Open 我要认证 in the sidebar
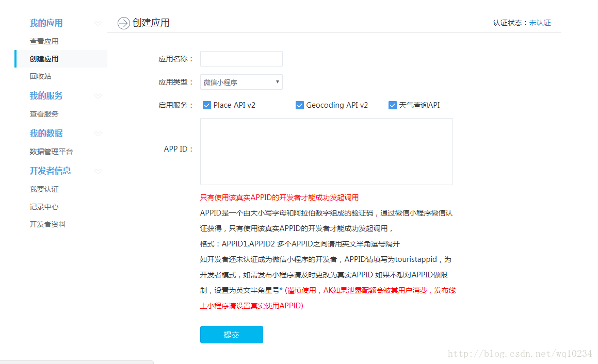This screenshot has width=598, height=364. (44, 189)
